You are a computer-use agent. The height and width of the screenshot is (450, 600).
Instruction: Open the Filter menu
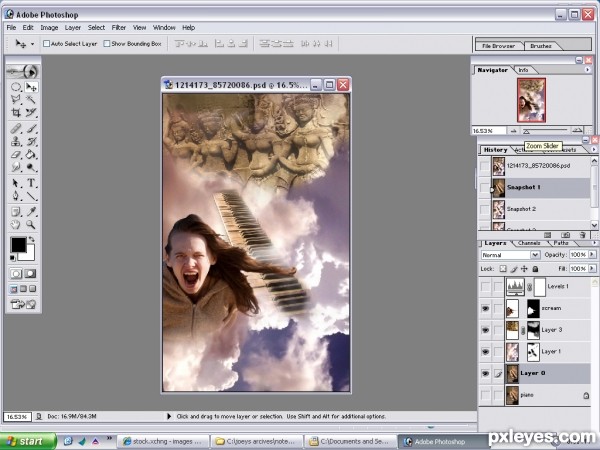(x=119, y=28)
